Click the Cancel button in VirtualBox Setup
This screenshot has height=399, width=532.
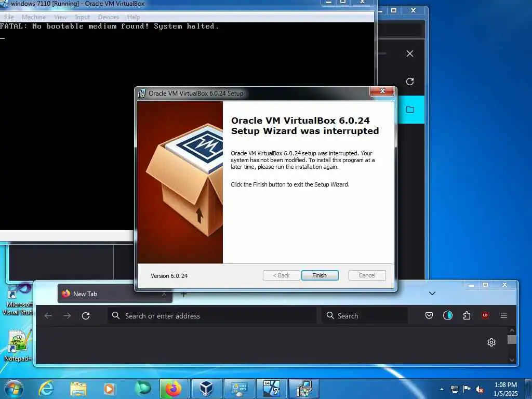(x=367, y=275)
